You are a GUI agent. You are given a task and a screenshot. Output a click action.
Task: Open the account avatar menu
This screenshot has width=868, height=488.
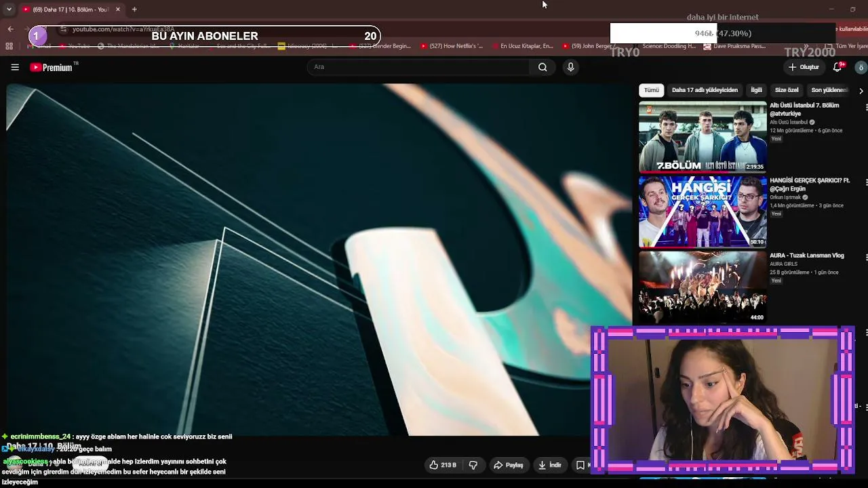click(x=861, y=67)
